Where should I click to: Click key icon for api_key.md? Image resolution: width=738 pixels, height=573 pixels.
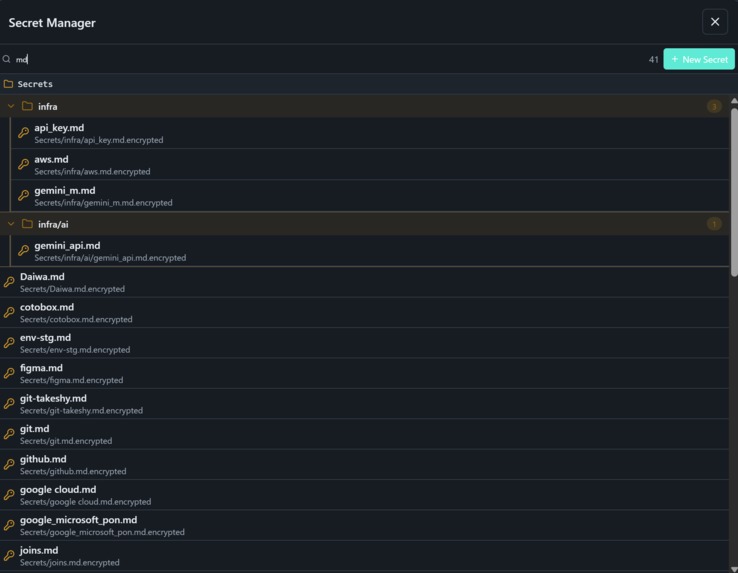pyautogui.click(x=23, y=133)
